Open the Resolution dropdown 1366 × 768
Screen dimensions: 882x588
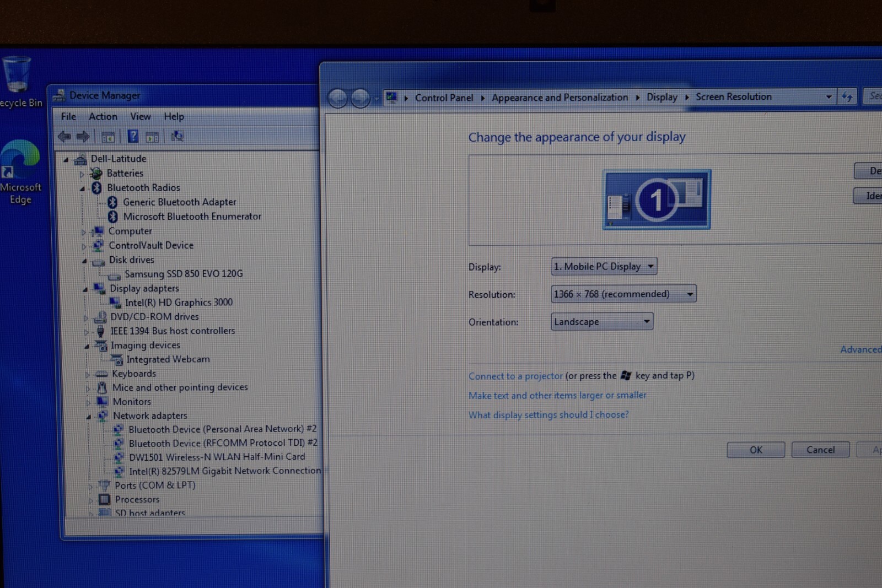point(623,294)
